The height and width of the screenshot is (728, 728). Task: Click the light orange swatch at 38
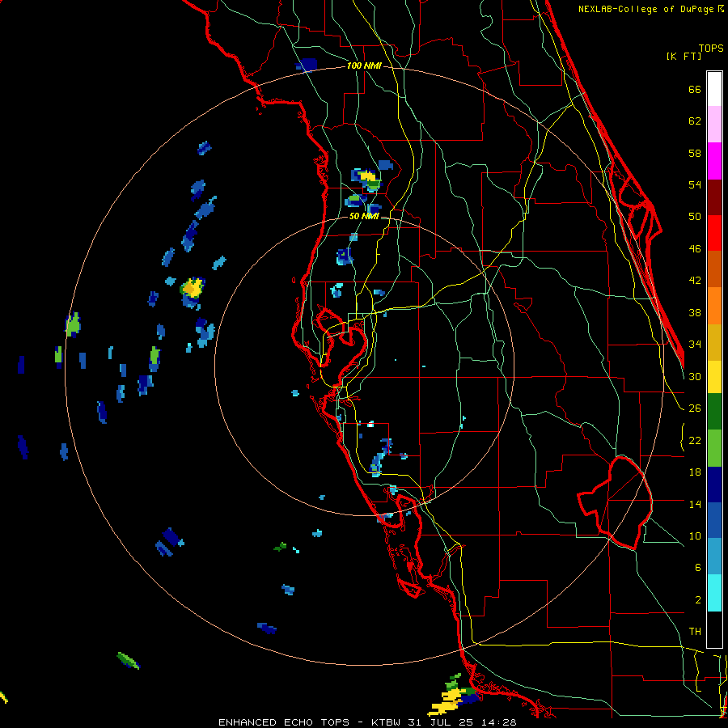(714, 306)
